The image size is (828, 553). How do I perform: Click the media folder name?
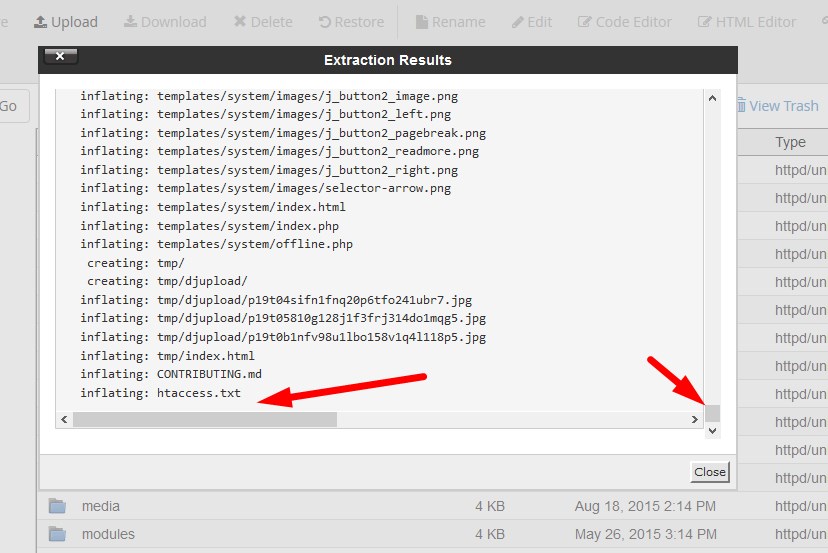(101, 506)
